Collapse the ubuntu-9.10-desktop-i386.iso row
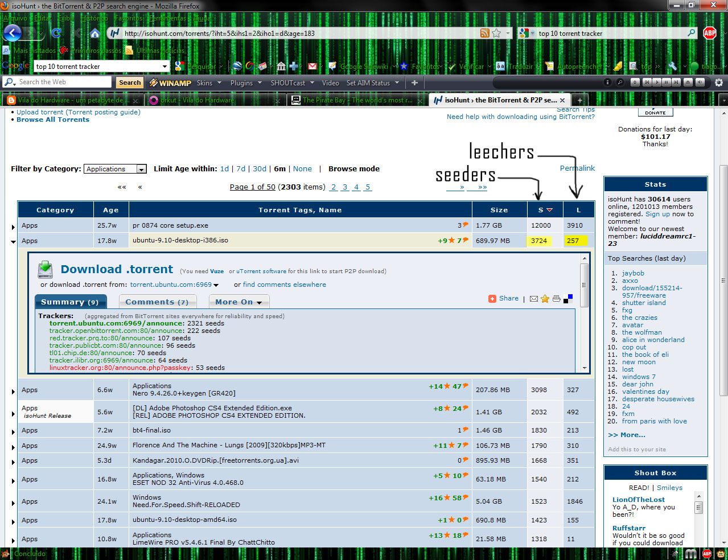This screenshot has height=560, width=728. click(x=13, y=241)
